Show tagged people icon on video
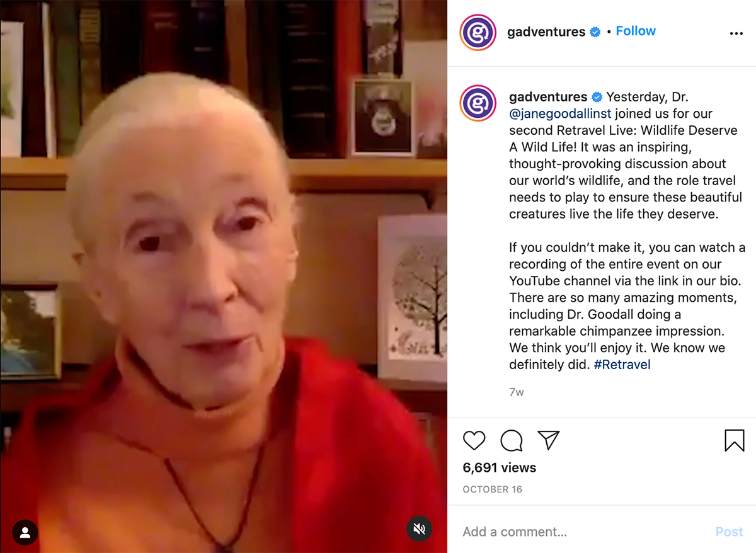This screenshot has height=553, width=756. (25, 533)
